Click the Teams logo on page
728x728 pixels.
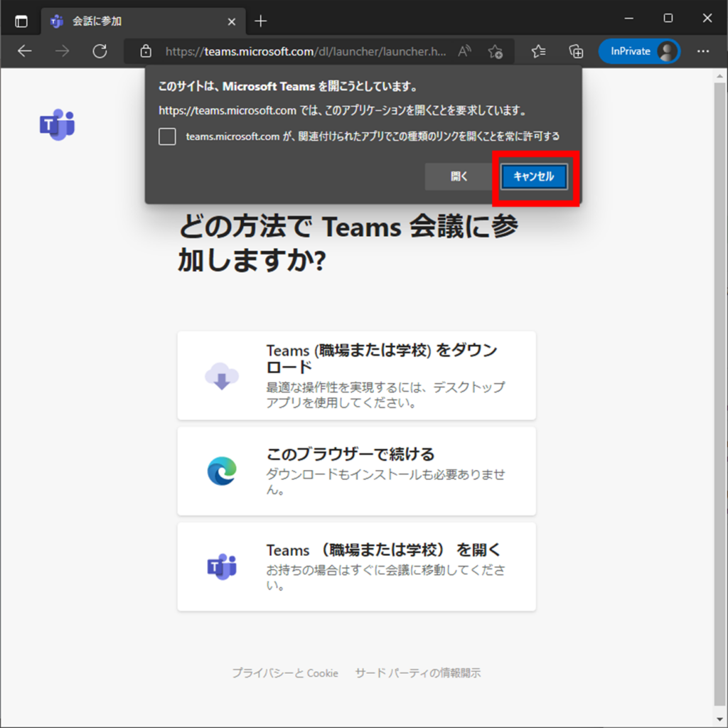[57, 126]
